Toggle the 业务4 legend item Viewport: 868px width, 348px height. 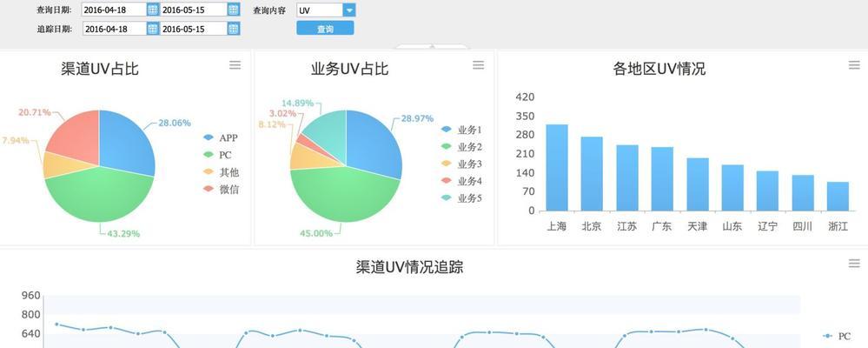[462, 181]
